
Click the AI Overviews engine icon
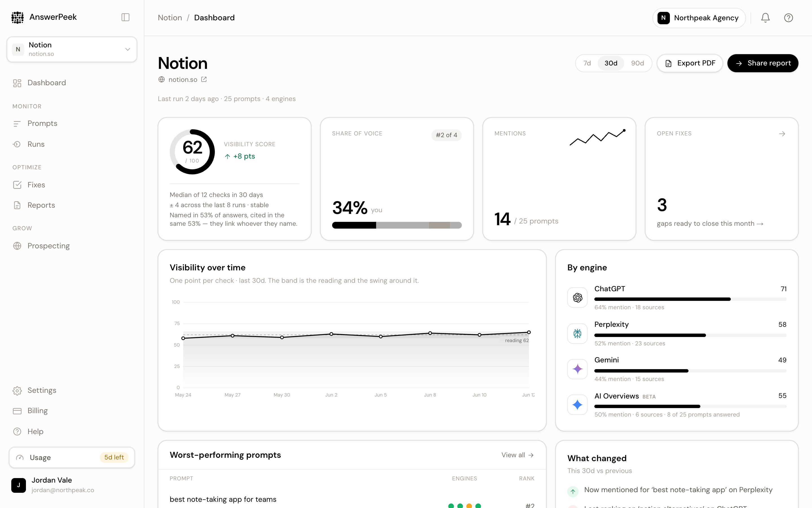pyautogui.click(x=577, y=404)
